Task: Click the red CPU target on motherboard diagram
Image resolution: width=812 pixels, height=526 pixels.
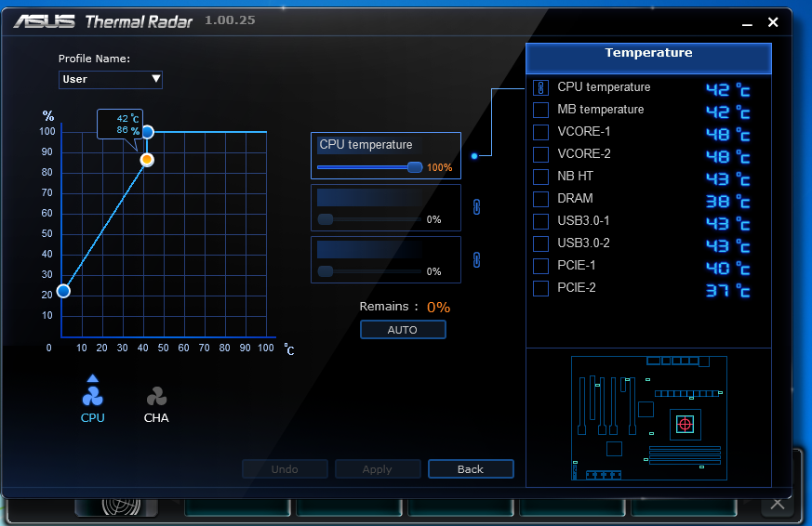Action: (686, 425)
